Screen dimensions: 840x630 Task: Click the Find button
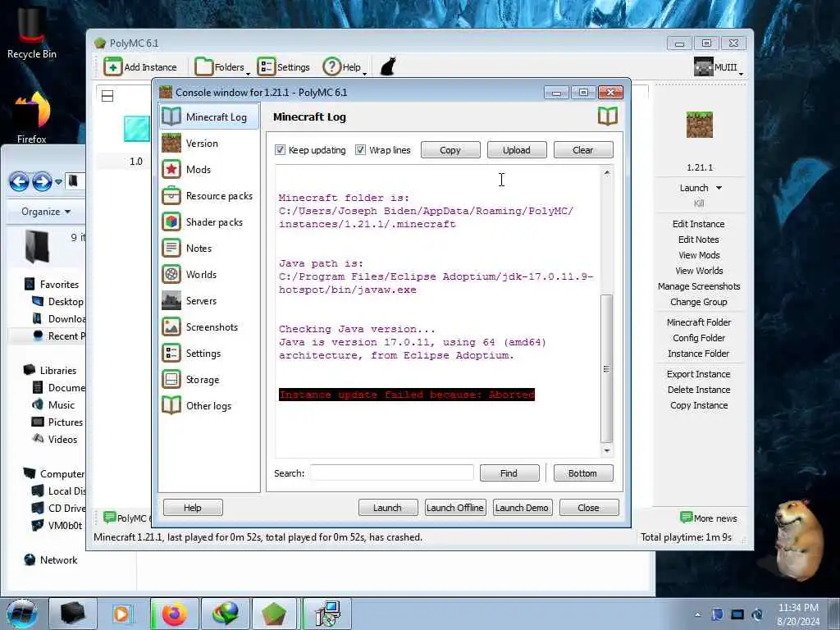click(509, 473)
